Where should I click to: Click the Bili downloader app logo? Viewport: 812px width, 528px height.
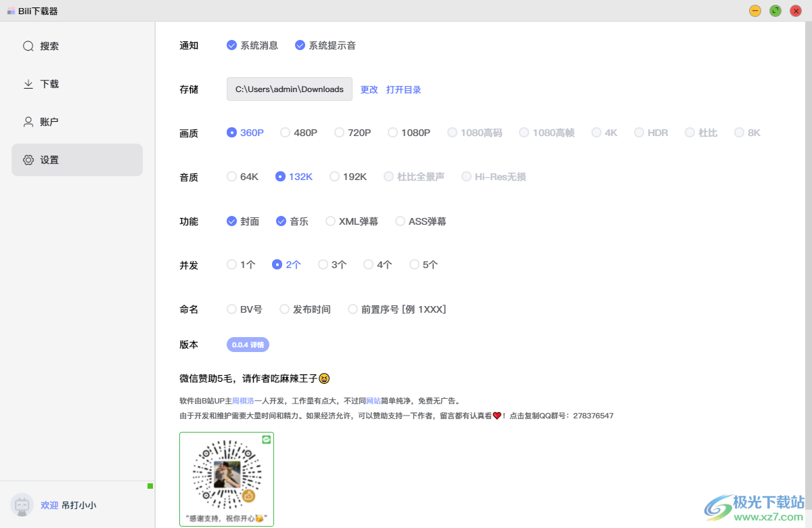[x=11, y=11]
